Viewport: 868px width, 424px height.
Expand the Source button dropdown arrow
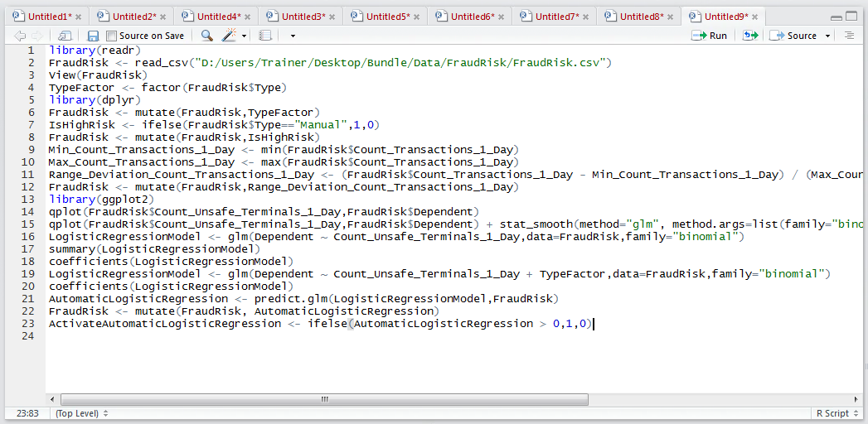(827, 36)
